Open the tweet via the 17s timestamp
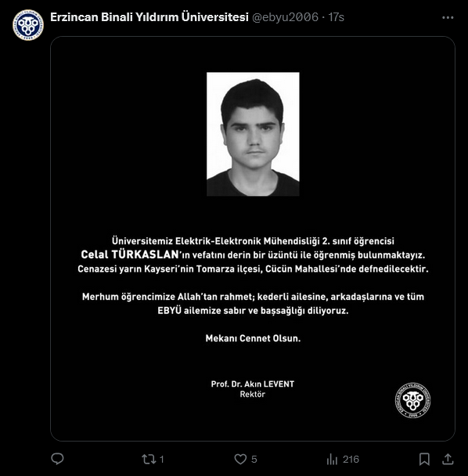Image resolution: width=468 pixels, height=476 pixels. click(x=337, y=17)
